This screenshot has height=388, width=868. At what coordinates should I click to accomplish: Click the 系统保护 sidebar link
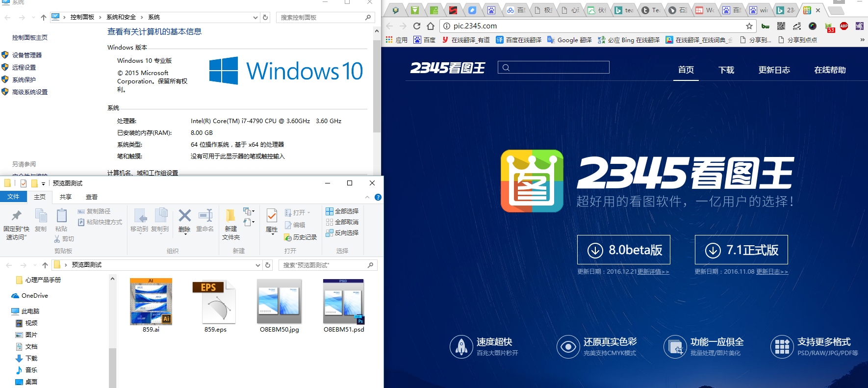(x=24, y=79)
